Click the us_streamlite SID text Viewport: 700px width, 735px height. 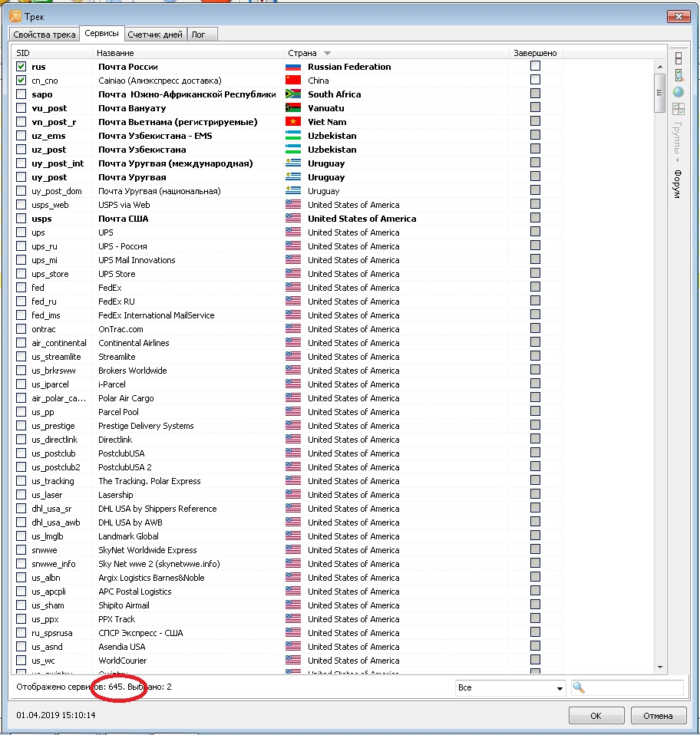click(x=56, y=357)
